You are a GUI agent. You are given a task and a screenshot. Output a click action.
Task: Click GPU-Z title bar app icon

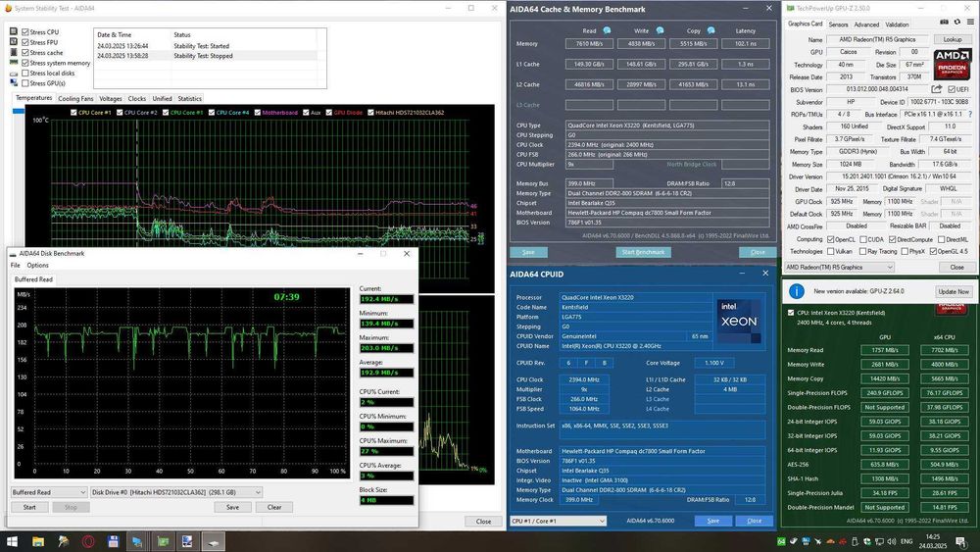tap(791, 8)
